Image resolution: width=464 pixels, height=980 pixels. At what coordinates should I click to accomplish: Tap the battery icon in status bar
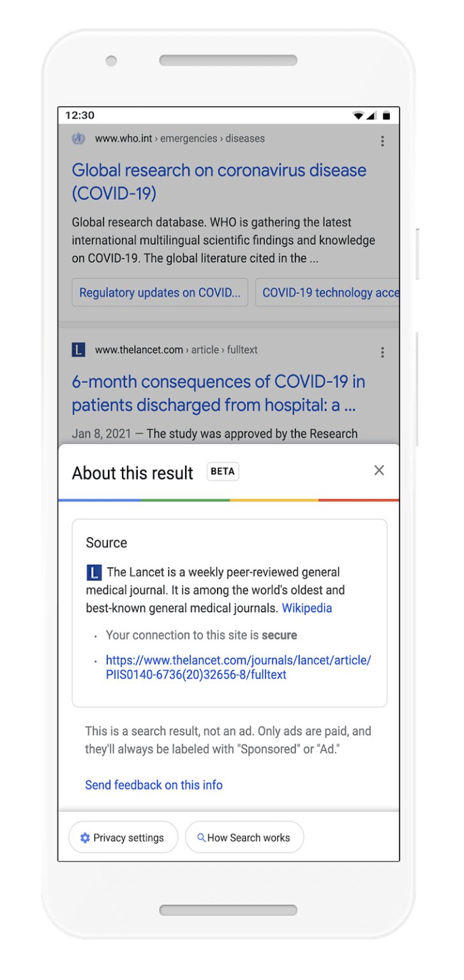point(386,115)
